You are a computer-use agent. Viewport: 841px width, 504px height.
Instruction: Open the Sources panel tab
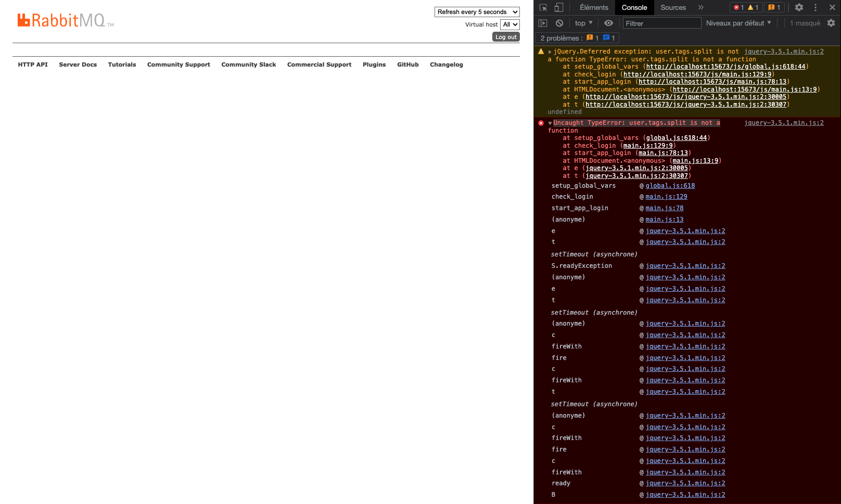coord(672,7)
